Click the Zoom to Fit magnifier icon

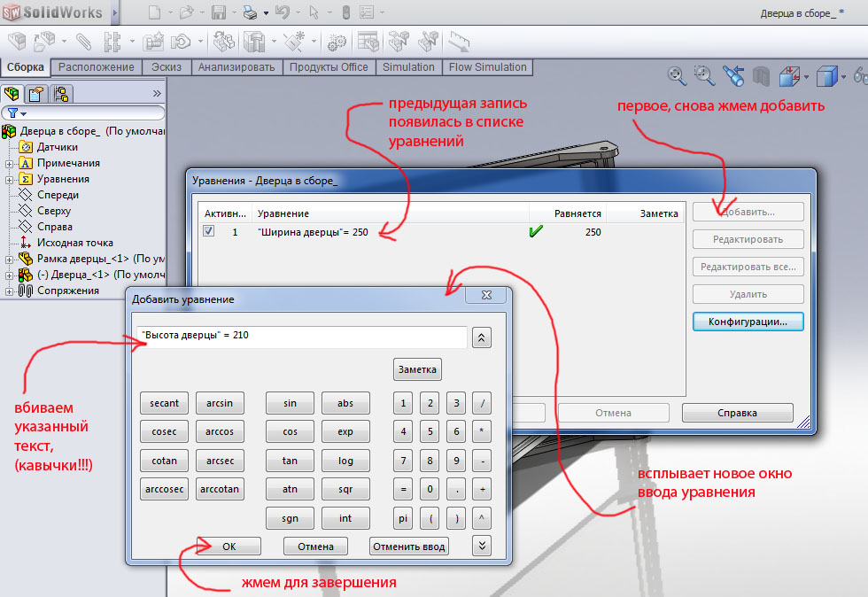[x=677, y=76]
